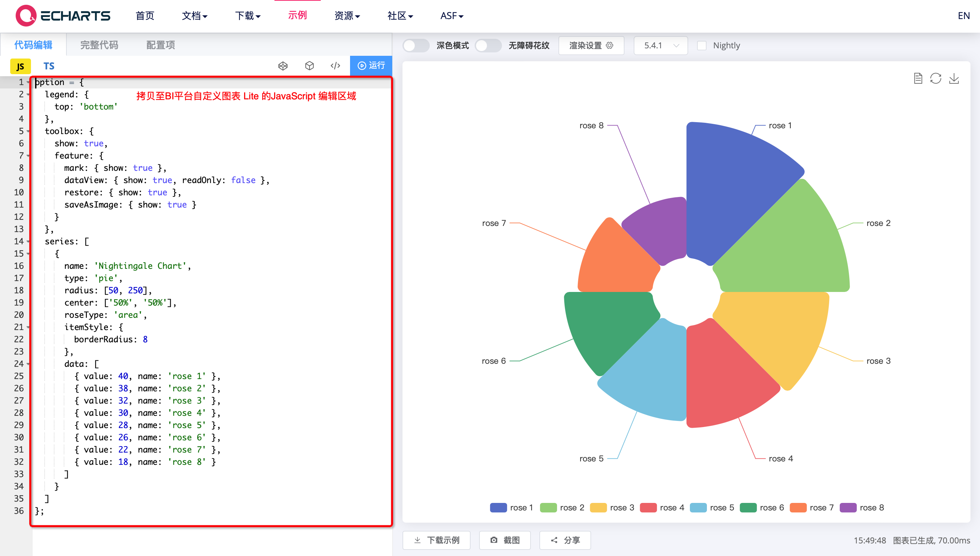Click the ECharts logo
Screen dimensions: 980x556
point(63,16)
